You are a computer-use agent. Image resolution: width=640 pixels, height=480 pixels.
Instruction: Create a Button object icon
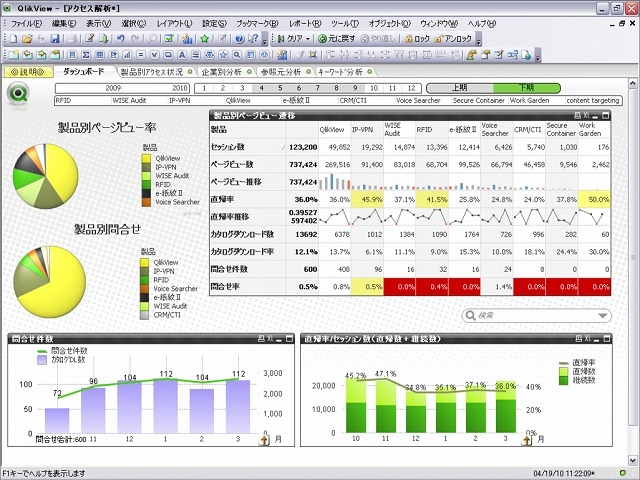point(168,55)
